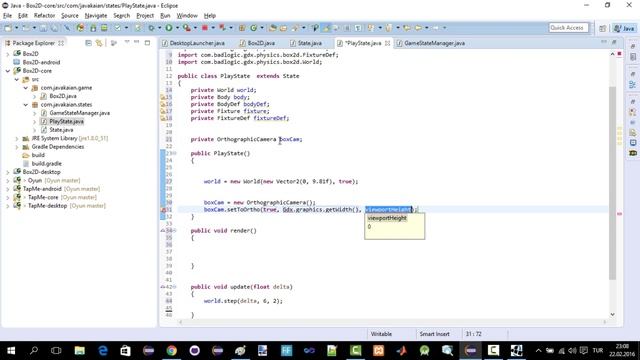Viewport: 640px width, 360px height.
Task: Click the Writable status bar entry
Action: [381, 334]
